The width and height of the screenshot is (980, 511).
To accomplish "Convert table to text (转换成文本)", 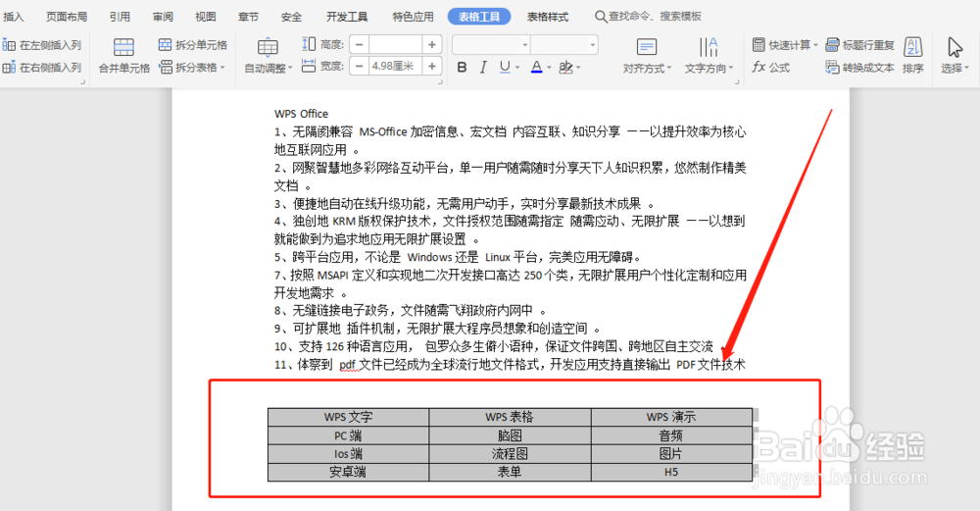I will click(x=860, y=67).
